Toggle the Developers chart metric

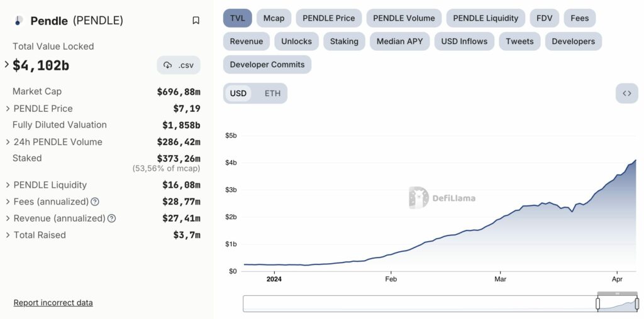pyautogui.click(x=574, y=41)
